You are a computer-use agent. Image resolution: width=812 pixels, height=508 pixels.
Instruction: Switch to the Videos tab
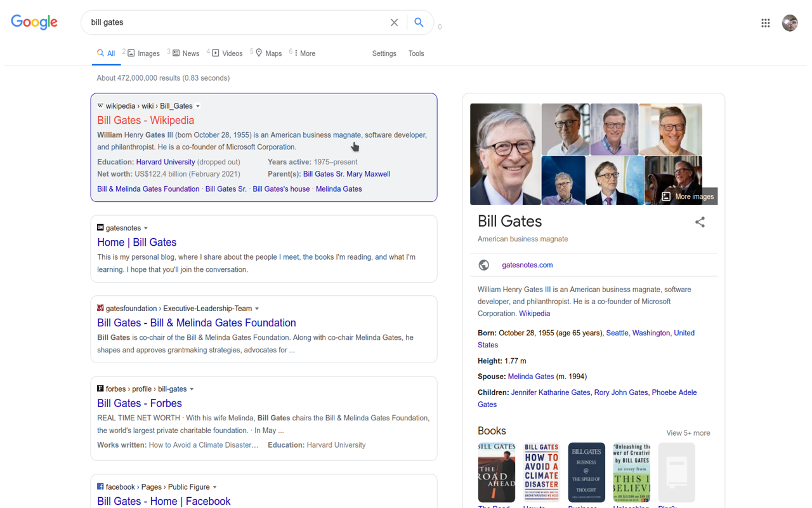226,53
